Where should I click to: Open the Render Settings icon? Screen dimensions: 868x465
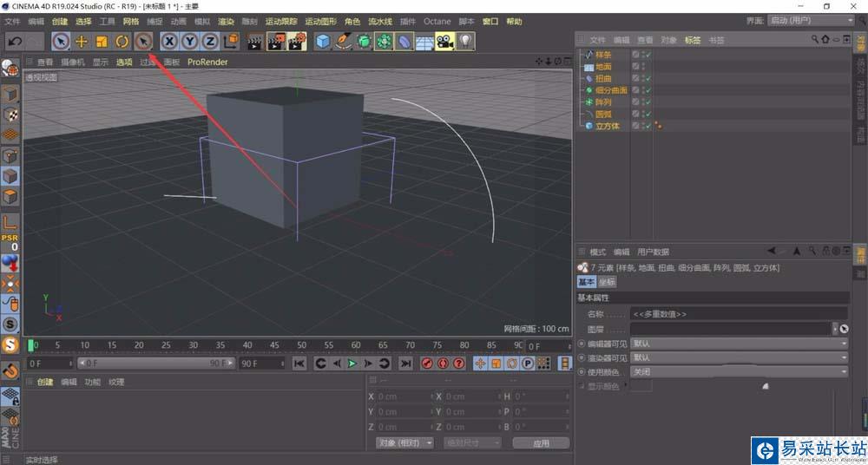pos(297,41)
